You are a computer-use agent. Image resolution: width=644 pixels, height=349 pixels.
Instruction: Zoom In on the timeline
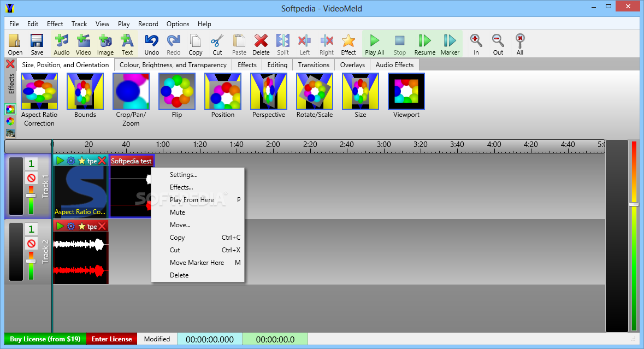tap(476, 44)
